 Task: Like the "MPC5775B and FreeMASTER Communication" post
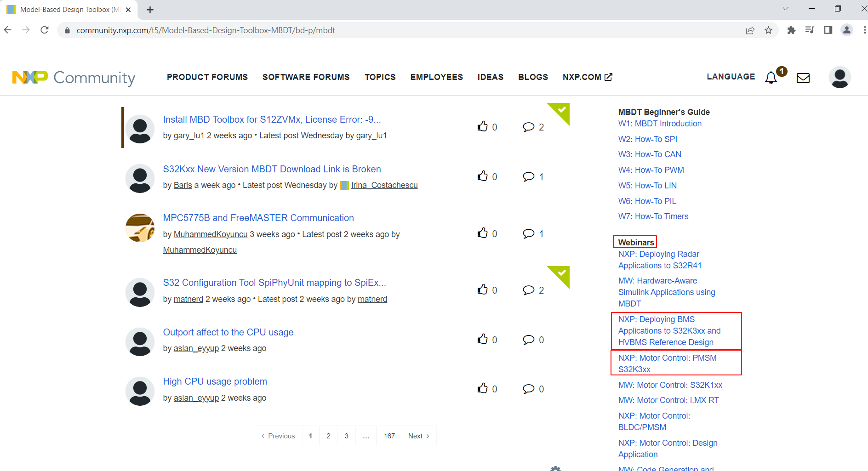click(483, 233)
